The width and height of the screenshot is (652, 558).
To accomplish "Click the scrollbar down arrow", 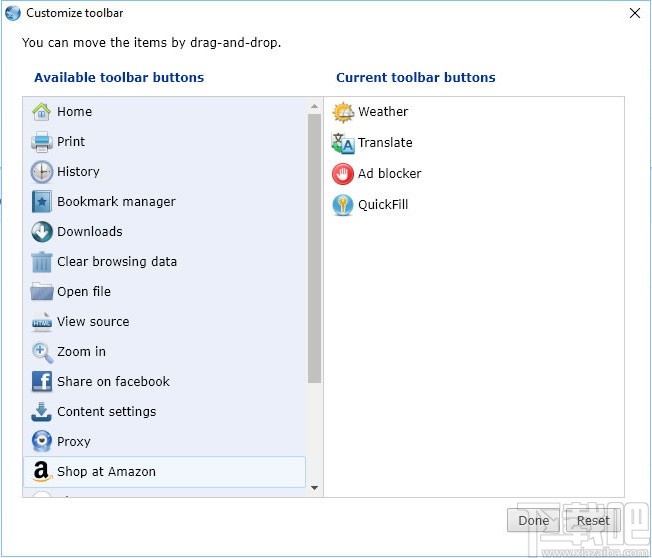I will click(314, 487).
